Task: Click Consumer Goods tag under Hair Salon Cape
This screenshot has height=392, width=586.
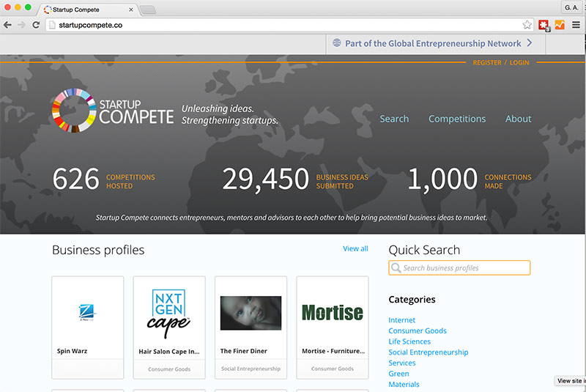Action: tap(169, 369)
